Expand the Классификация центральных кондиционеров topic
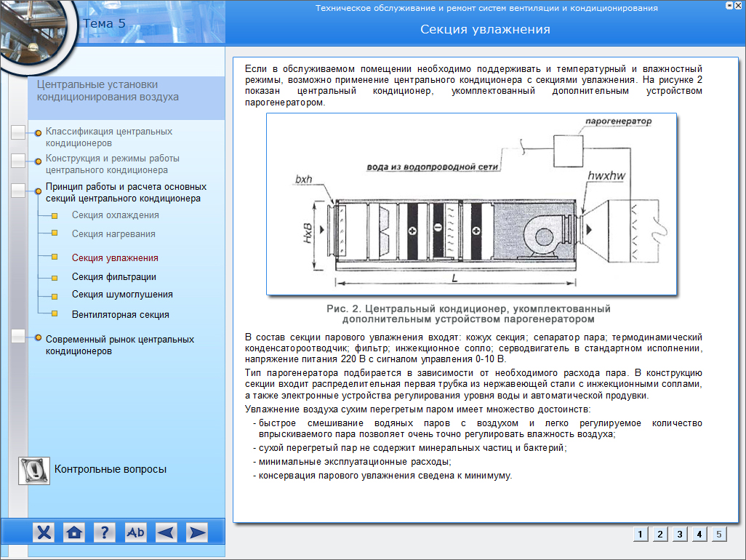 point(109,137)
